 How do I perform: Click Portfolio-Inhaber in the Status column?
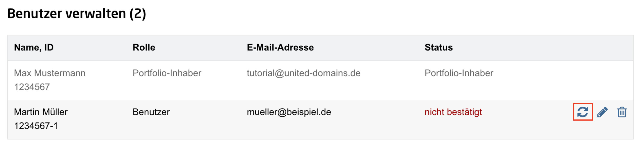coord(459,73)
